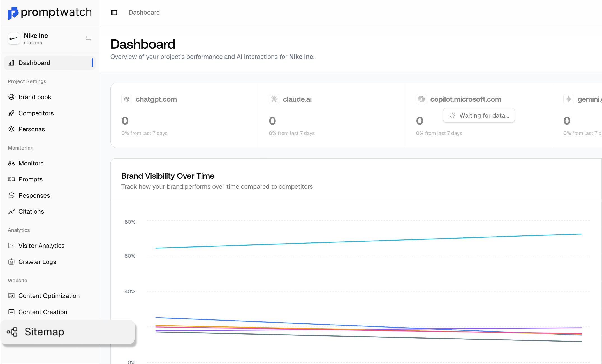Select the chatgpt.com stats card

point(184,115)
